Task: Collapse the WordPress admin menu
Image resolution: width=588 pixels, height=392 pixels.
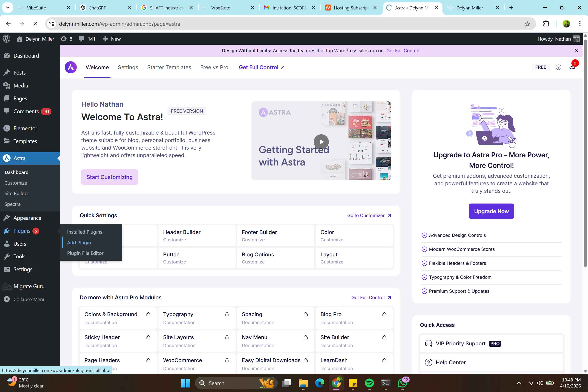Action: (x=25, y=299)
